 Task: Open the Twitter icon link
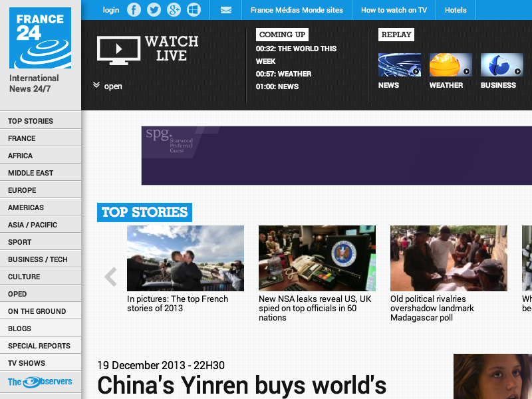click(x=154, y=10)
